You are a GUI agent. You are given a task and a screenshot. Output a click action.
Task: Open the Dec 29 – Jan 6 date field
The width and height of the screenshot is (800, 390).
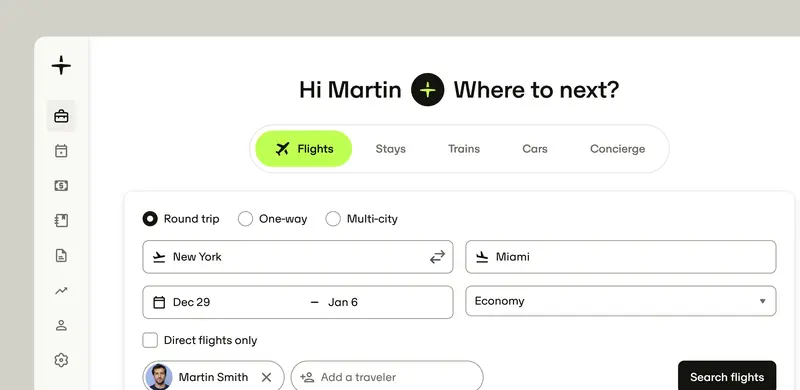point(298,302)
